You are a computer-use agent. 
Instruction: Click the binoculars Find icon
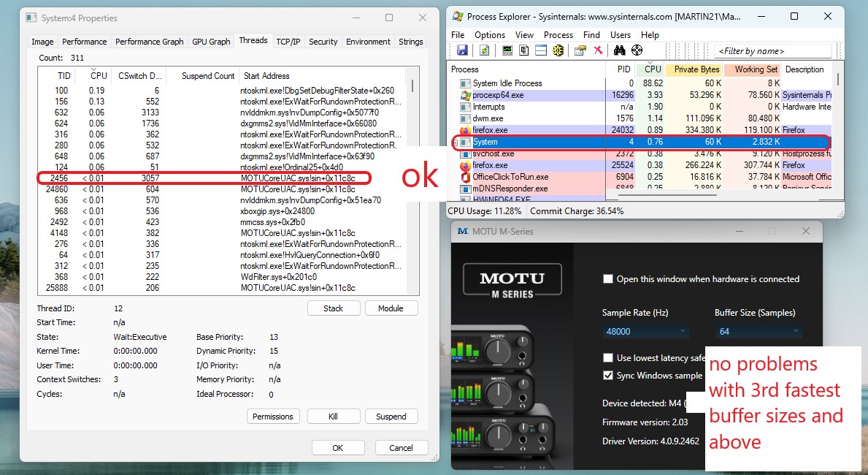click(620, 50)
